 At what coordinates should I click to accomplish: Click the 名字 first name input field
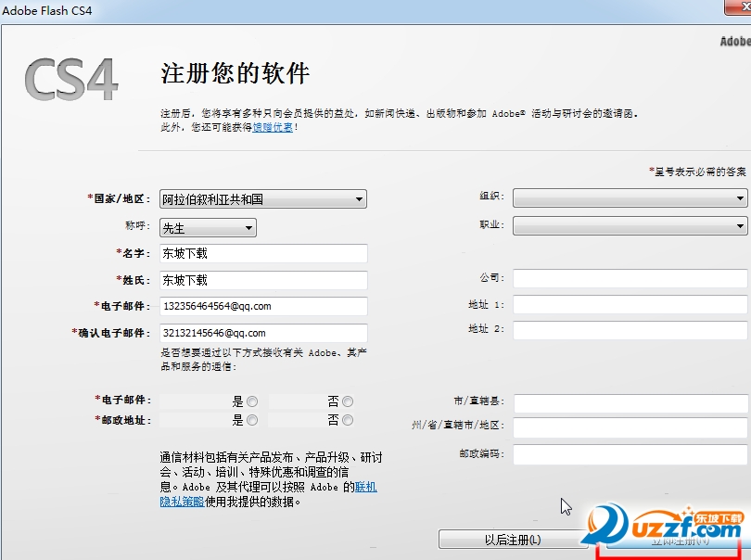pos(263,253)
